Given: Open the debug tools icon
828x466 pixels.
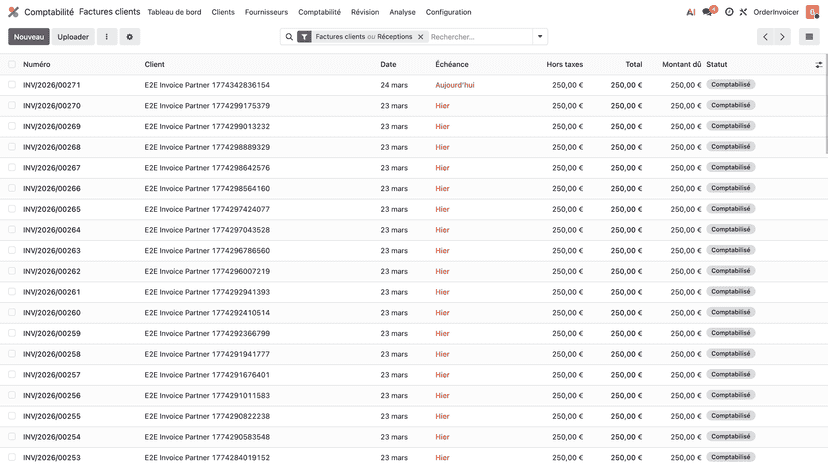Looking at the screenshot, I should click(x=743, y=12).
